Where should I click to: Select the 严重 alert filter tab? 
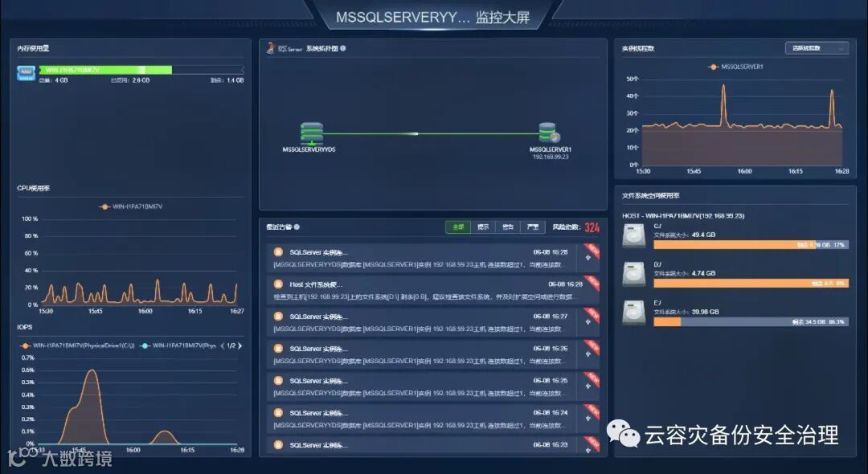point(533,227)
